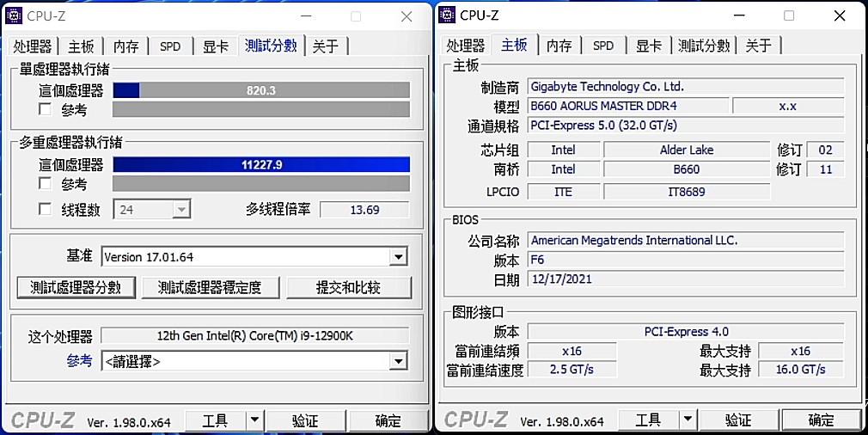Image resolution: width=868 pixels, height=435 pixels.
Task: Click manufacturer field Gigabyte Technology Co. Ltd.
Action: pyautogui.click(x=686, y=86)
